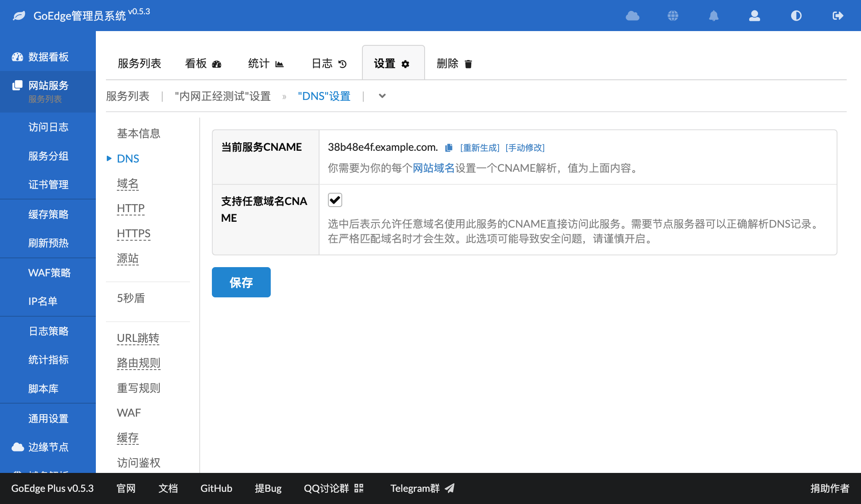Open the cloud icon in top bar
Image resolution: width=861 pixels, height=504 pixels.
[632, 16]
